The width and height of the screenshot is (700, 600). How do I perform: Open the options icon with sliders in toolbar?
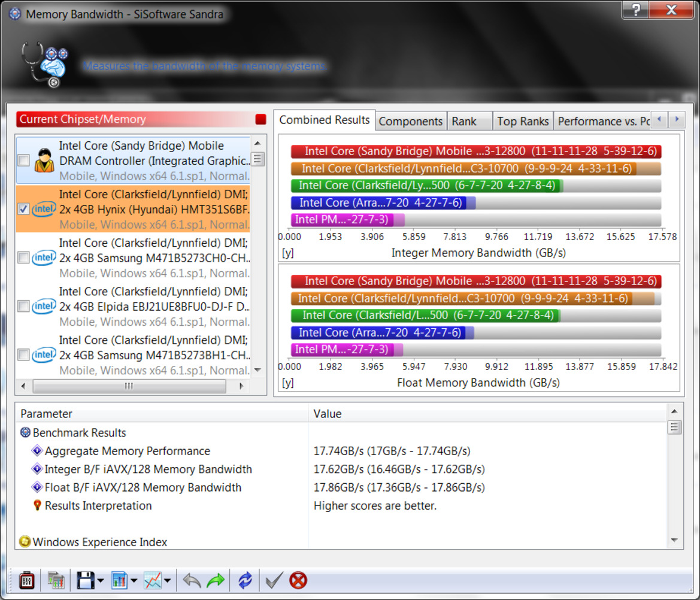(x=27, y=580)
